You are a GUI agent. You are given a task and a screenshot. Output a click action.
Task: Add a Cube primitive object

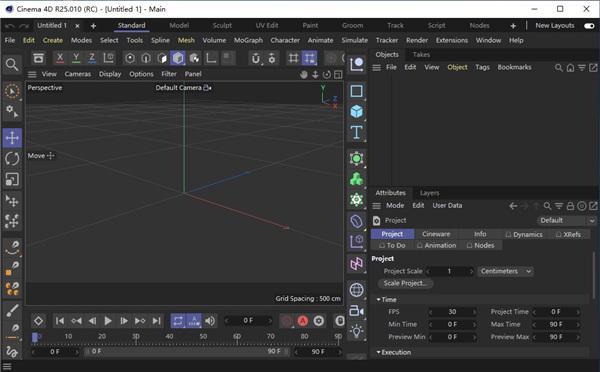coord(356,111)
